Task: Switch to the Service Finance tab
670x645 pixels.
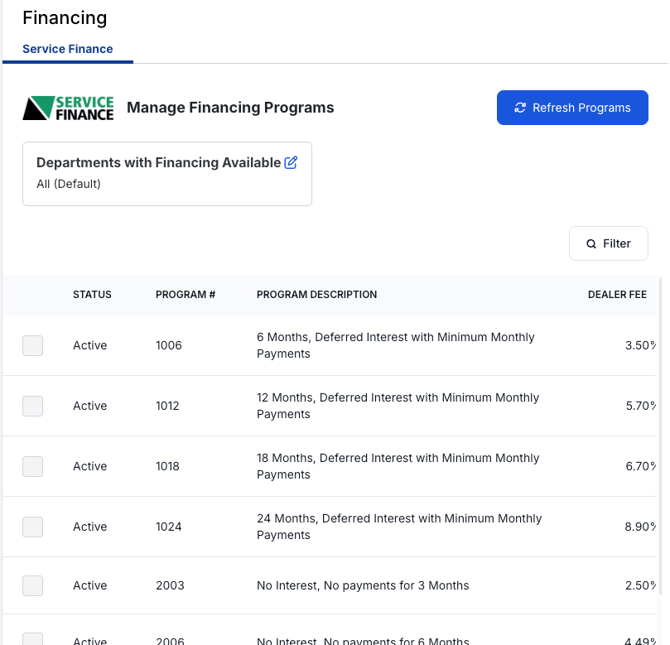Action: coord(68,49)
